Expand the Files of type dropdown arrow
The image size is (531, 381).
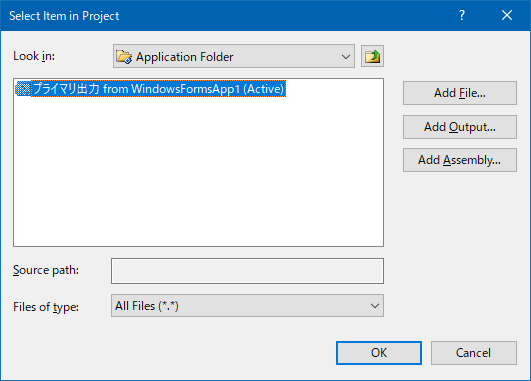[375, 306]
